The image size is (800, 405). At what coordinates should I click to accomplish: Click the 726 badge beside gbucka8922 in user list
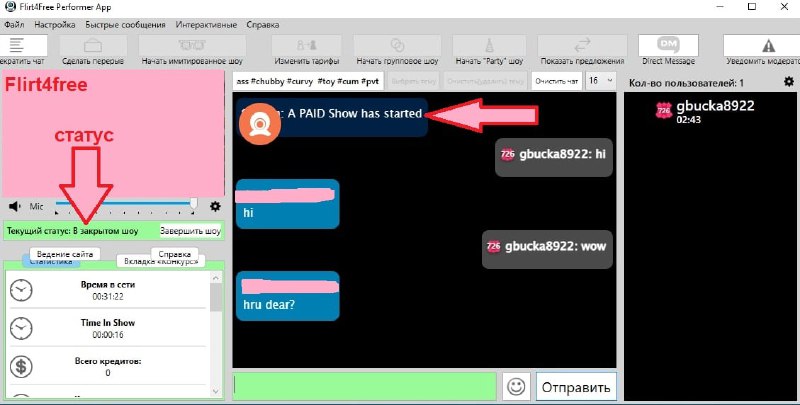click(664, 111)
